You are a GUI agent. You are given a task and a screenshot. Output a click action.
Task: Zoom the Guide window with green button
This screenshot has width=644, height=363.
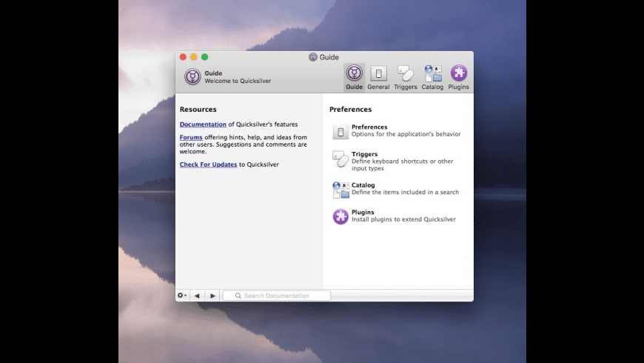204,57
